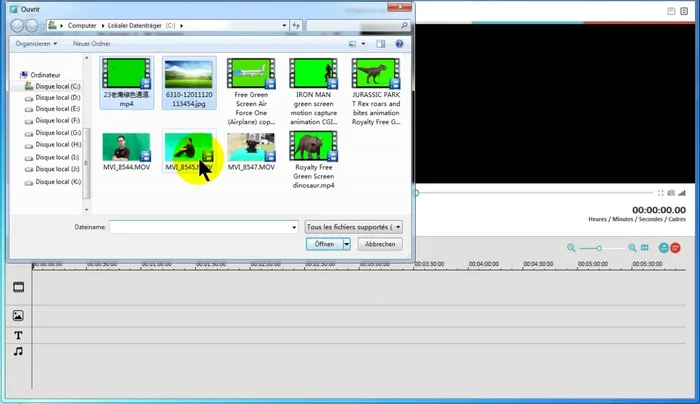The width and height of the screenshot is (700, 404).
Task: Open the Organisieren menu
Action: [x=36, y=44]
